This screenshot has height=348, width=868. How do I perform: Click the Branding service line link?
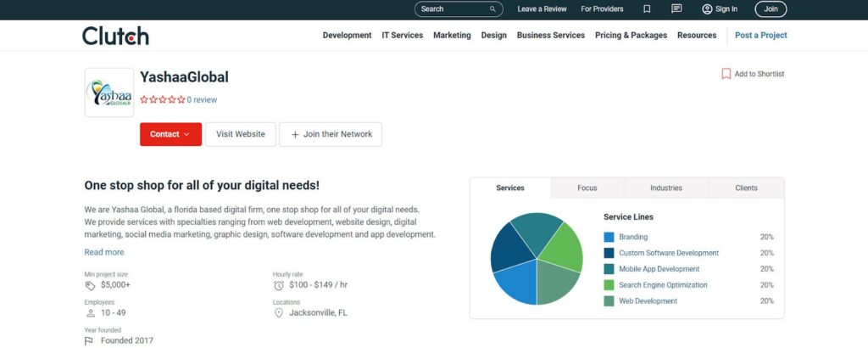(633, 237)
